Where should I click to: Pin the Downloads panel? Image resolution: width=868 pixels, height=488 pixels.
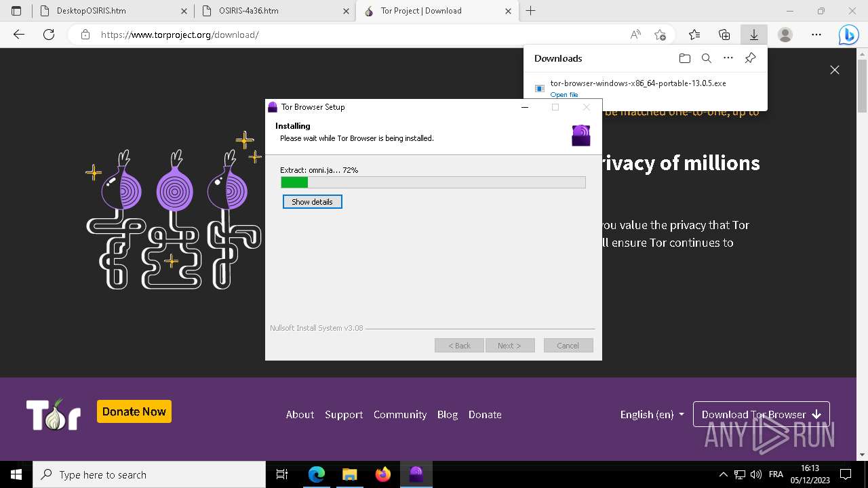750,58
